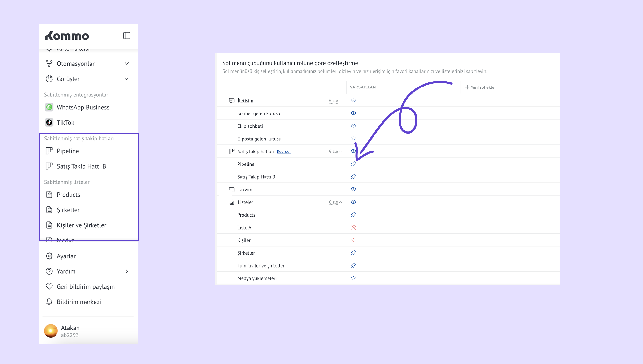Select Kişiler ve Şirketler pinned list

coord(82,225)
